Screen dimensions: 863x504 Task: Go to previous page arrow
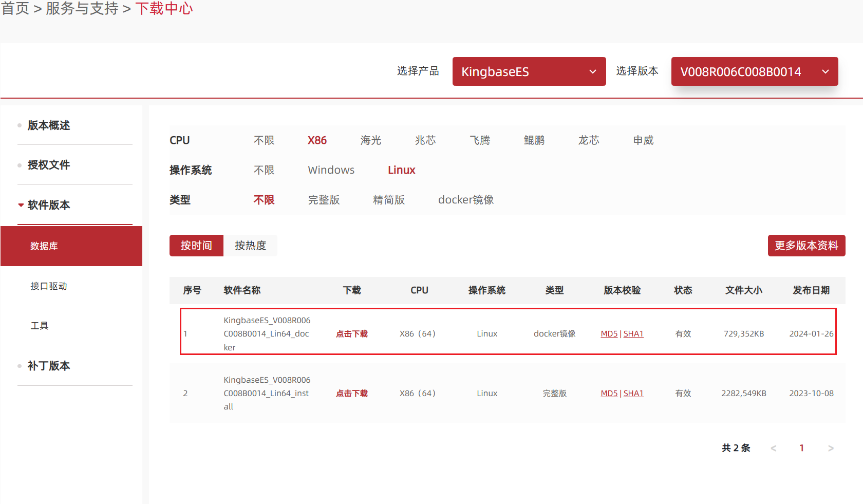coord(774,449)
